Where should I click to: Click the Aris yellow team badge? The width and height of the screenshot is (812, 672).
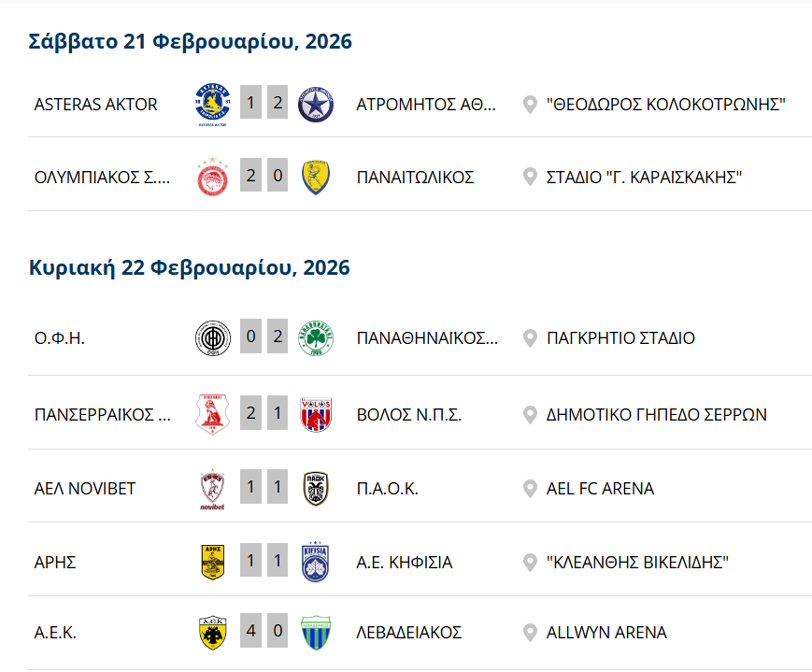212,562
